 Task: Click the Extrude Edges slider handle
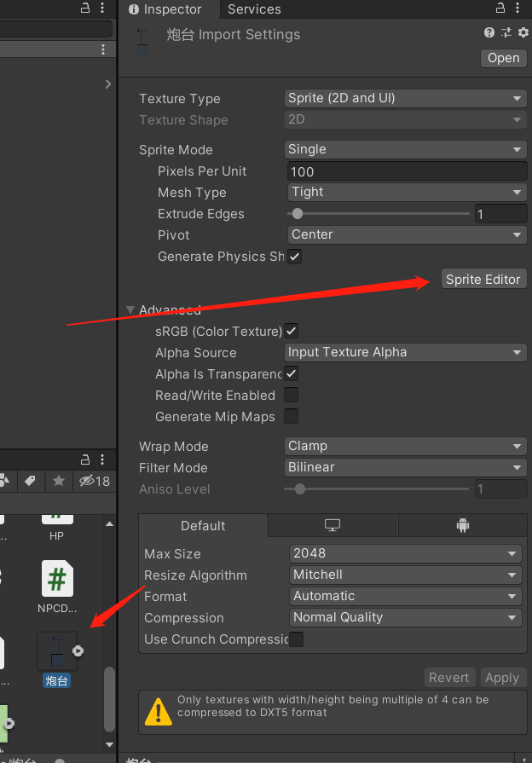pyautogui.click(x=298, y=213)
